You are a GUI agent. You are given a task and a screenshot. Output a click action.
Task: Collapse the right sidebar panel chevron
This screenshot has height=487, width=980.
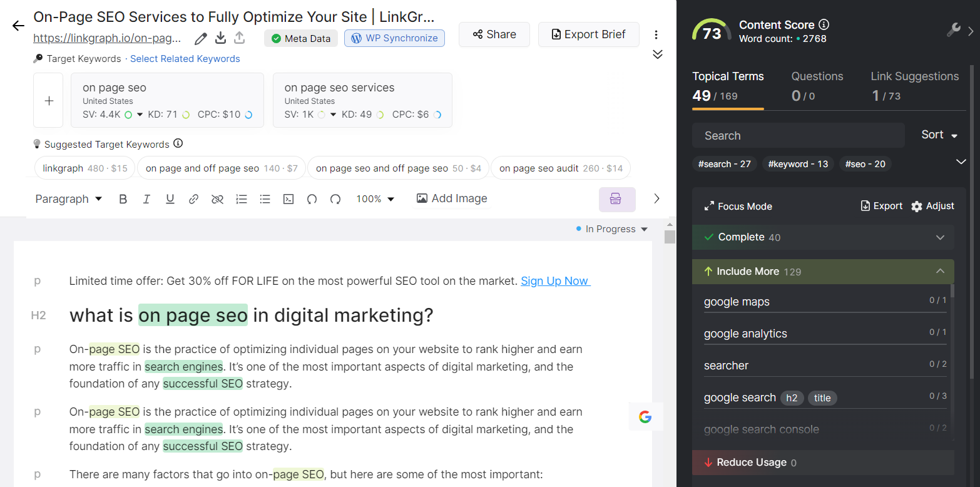point(971,31)
